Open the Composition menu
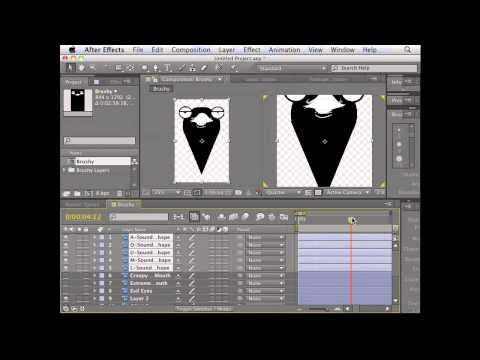Screen dimensions: 480x360 pos(191,50)
